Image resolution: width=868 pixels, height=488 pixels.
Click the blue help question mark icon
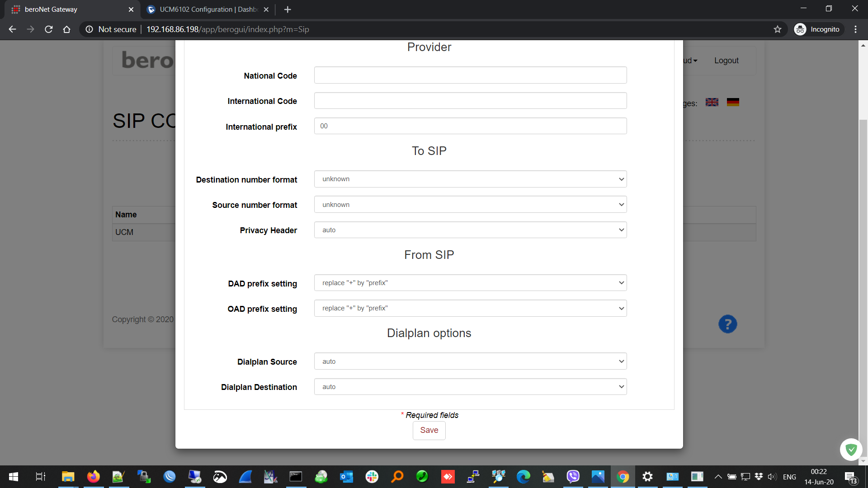coord(727,324)
